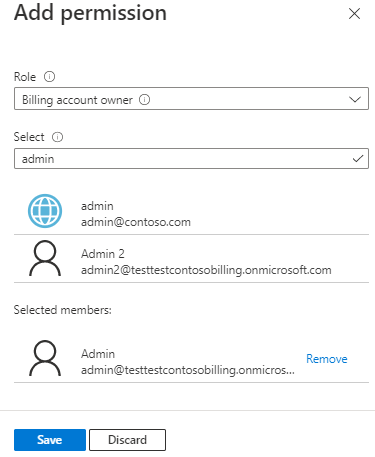Click the info icon beside Select label

click(x=57, y=137)
